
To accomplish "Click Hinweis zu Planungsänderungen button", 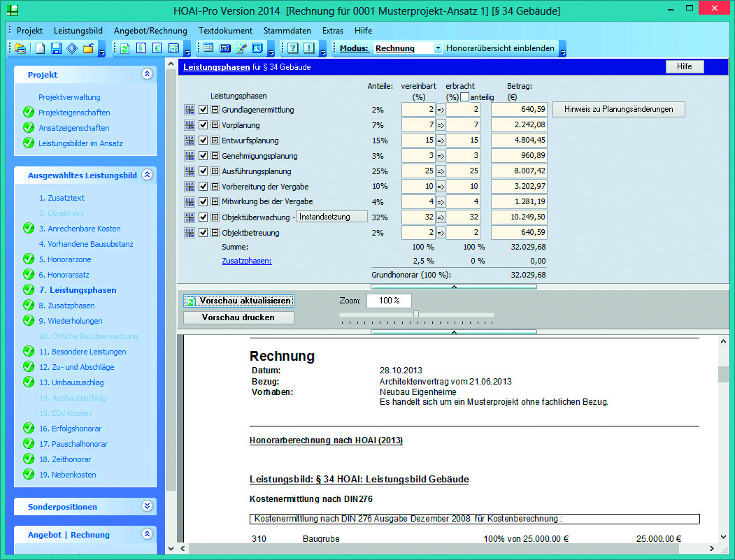I will click(x=619, y=109).
